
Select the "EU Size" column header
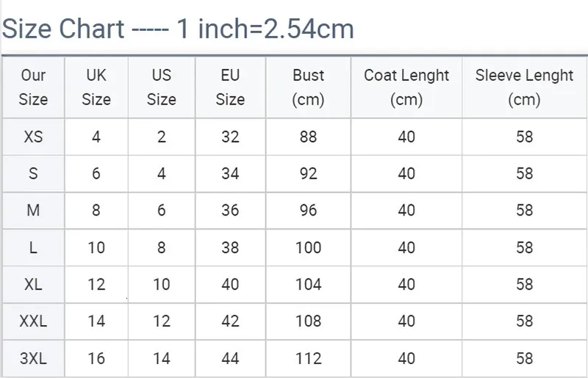click(x=230, y=87)
